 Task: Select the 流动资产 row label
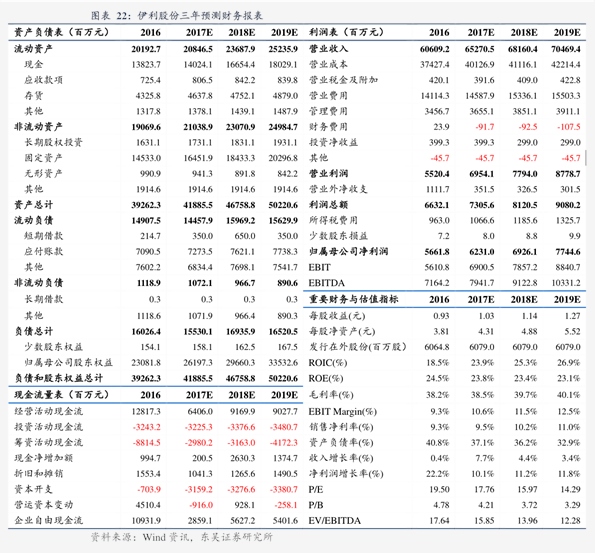pyautogui.click(x=33, y=49)
